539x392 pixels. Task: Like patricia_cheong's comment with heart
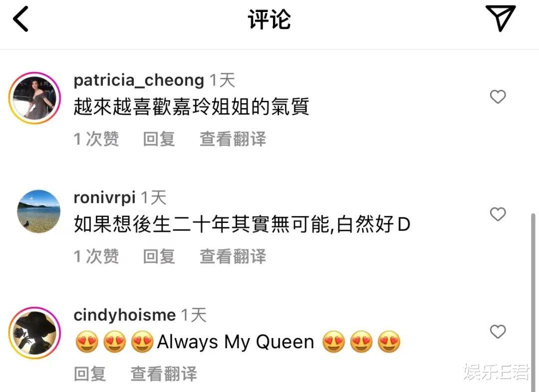498,97
